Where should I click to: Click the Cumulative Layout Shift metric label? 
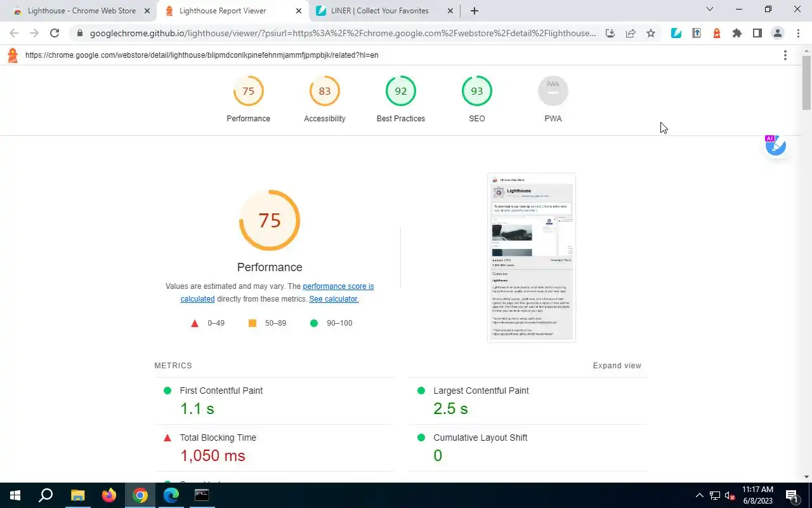(x=480, y=438)
